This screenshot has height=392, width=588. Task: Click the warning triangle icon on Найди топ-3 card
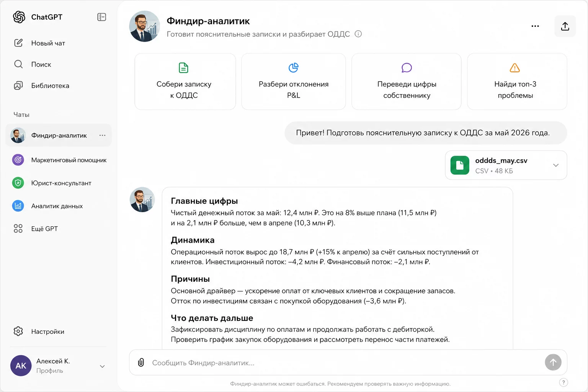tap(515, 68)
